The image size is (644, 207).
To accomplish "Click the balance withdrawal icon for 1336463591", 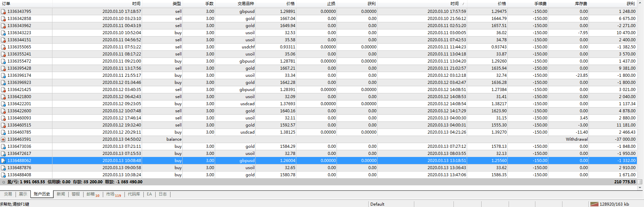I will (x=3, y=139).
